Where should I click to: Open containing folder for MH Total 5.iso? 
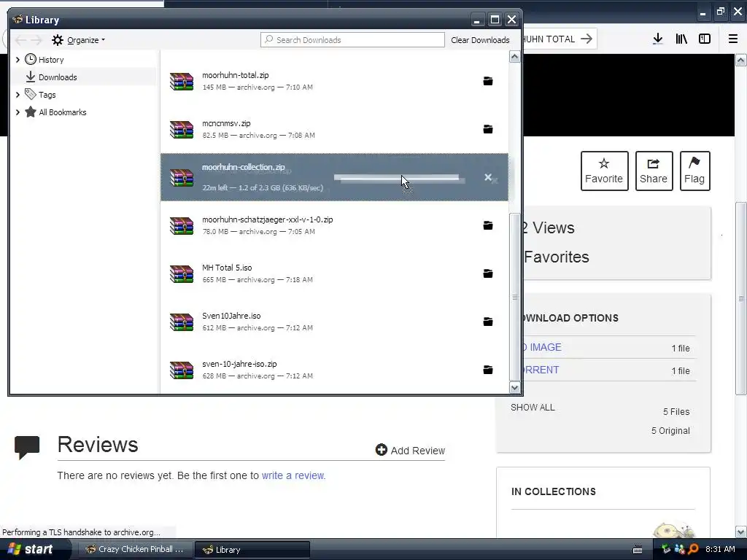pos(488,273)
